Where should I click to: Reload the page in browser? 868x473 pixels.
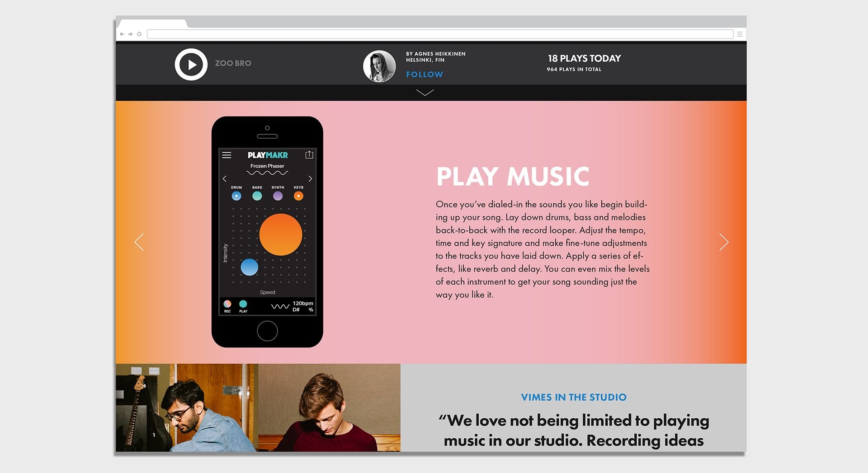(x=139, y=34)
